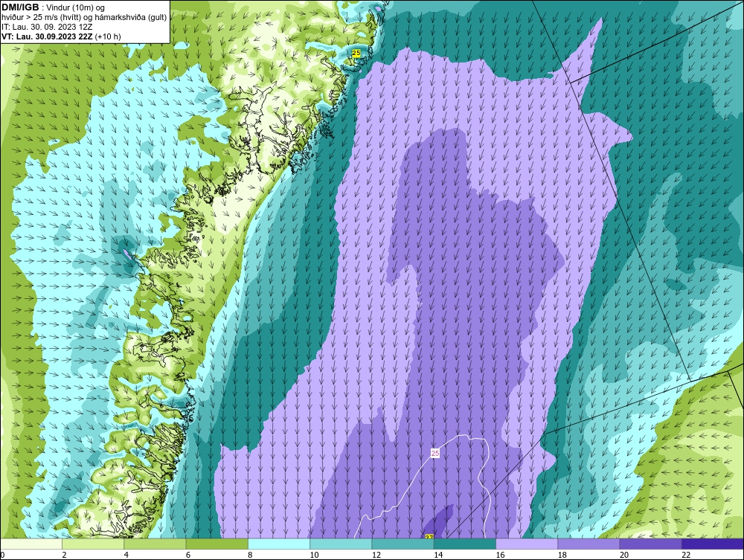The height and width of the screenshot is (560, 744).
Task: Click the '2' value on the color scale
Action: click(64, 555)
